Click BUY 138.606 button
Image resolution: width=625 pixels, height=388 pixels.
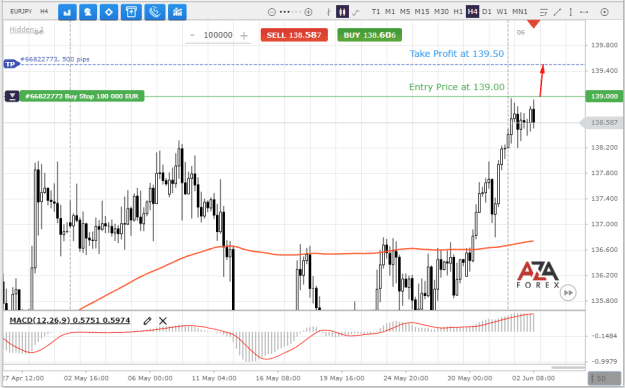point(369,35)
